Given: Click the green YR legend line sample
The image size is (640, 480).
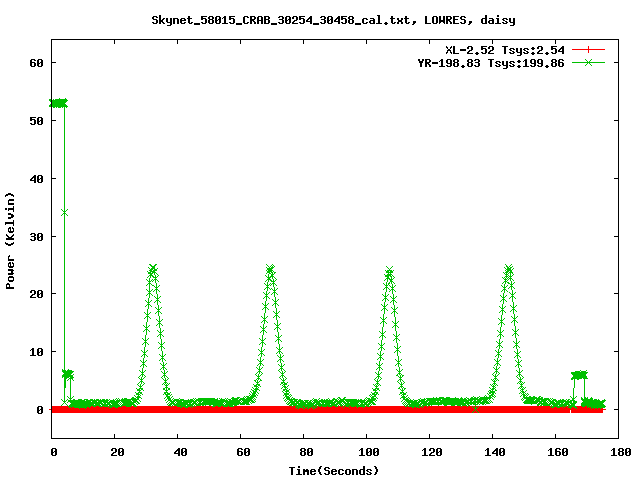Looking at the screenshot, I should tap(588, 62).
